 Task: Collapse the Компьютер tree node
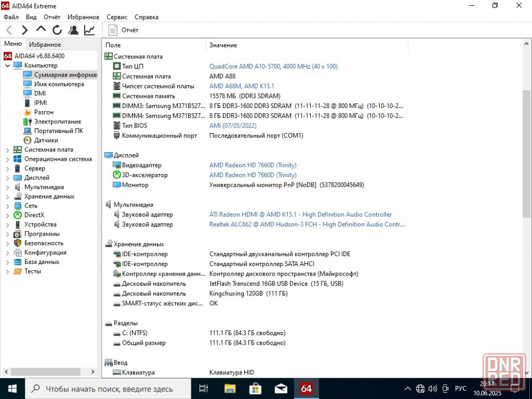[x=7, y=65]
